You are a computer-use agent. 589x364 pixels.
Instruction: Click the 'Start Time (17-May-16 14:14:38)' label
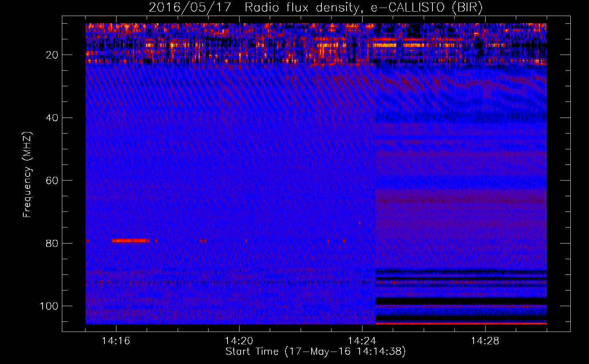pyautogui.click(x=316, y=352)
